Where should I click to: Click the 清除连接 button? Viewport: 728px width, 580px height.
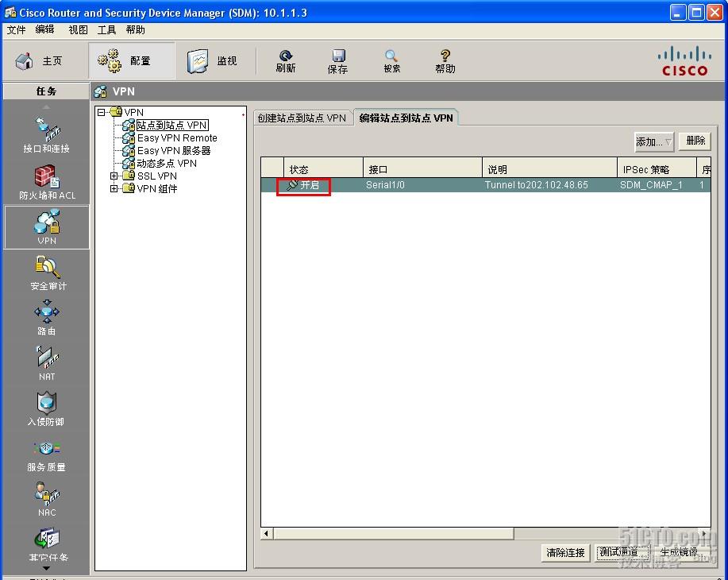click(565, 552)
